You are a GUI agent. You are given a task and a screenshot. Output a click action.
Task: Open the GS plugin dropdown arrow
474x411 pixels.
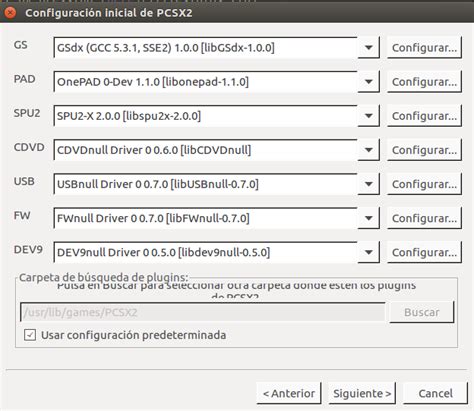[x=368, y=48]
